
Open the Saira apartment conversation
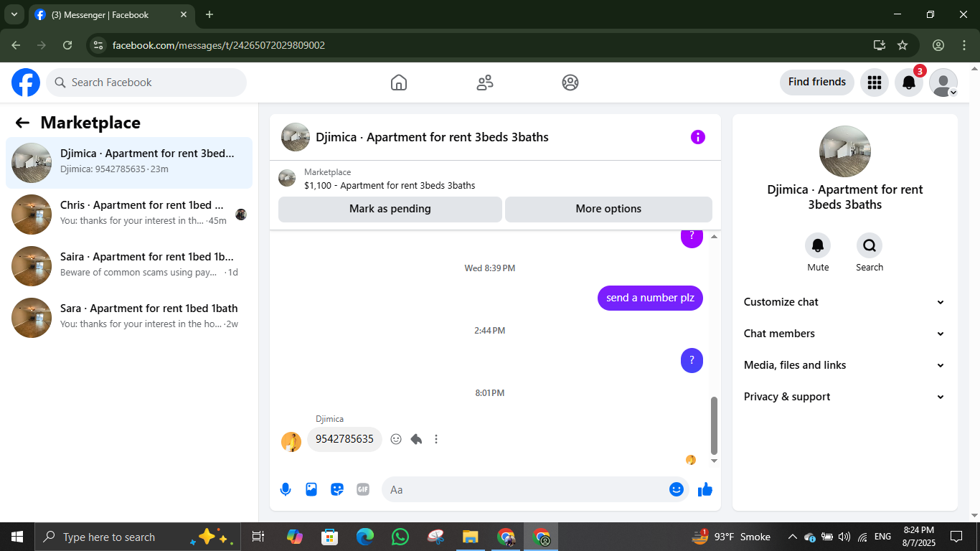tap(129, 266)
